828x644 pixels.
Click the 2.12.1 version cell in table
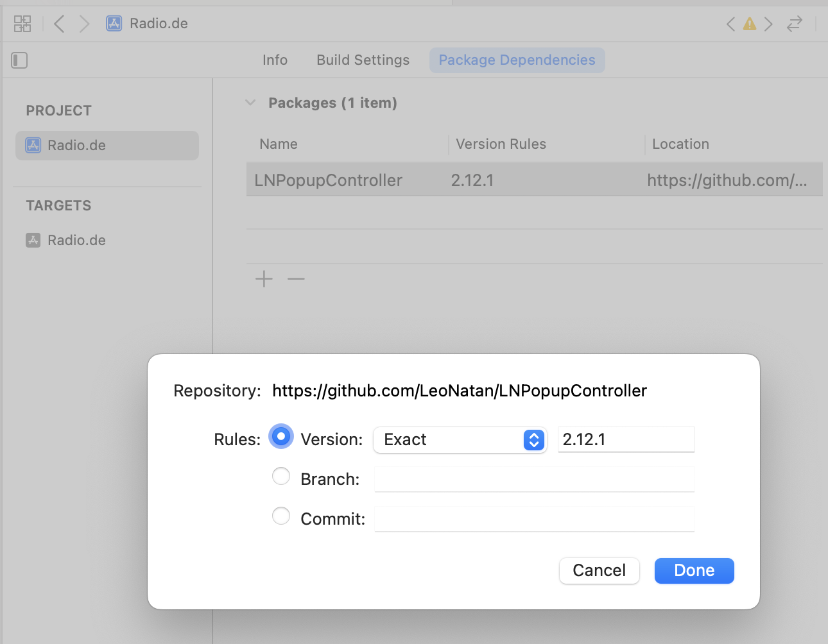[x=472, y=180]
